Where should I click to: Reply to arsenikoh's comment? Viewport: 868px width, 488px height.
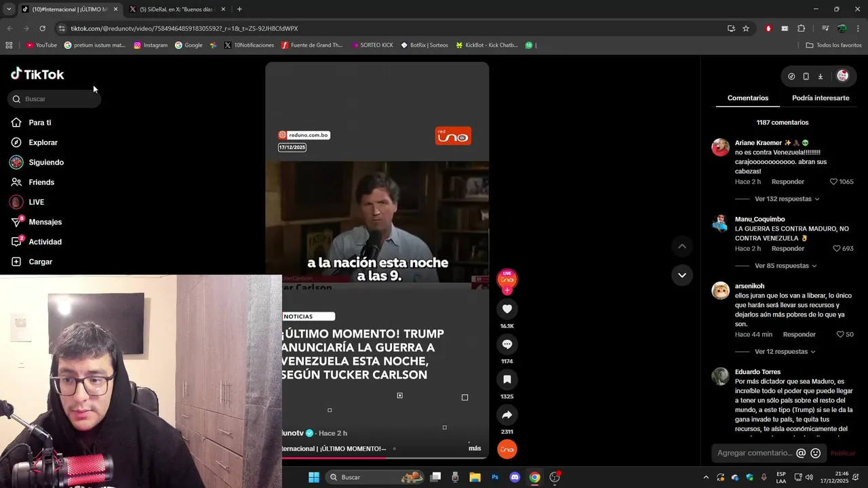click(x=800, y=335)
